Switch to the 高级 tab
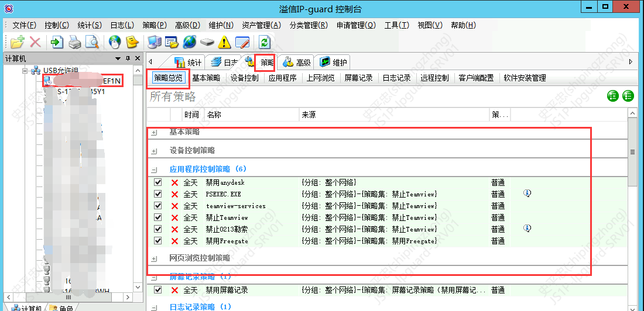This screenshot has height=311, width=644. click(297, 63)
